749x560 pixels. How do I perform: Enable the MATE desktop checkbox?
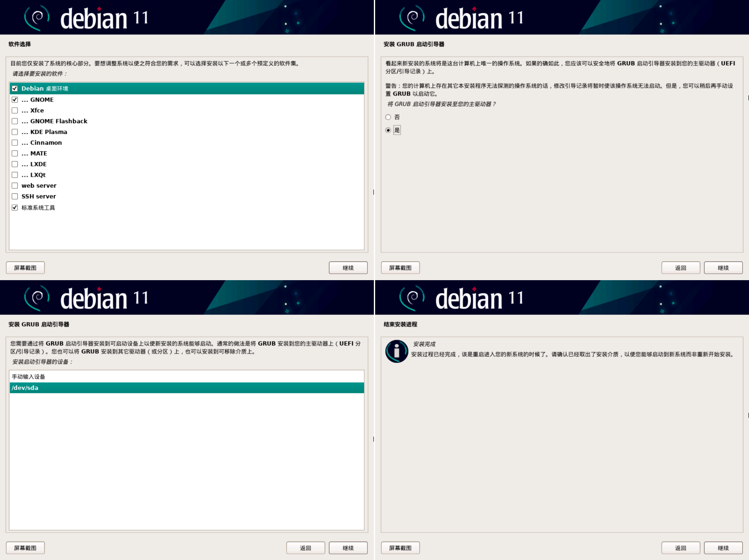pyautogui.click(x=15, y=154)
